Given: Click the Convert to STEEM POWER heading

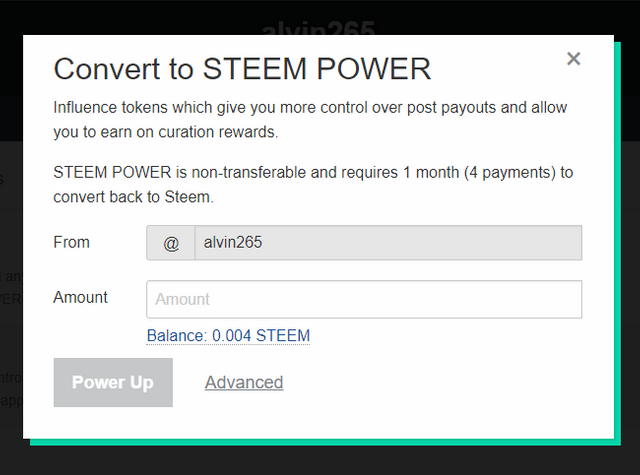Looking at the screenshot, I should tap(242, 69).
